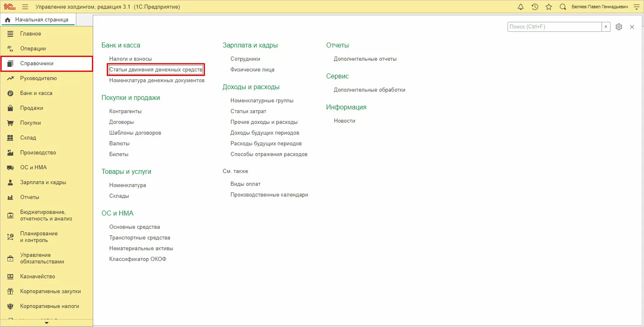Open Номенклатурные группы
644x327 pixels.
(x=262, y=101)
